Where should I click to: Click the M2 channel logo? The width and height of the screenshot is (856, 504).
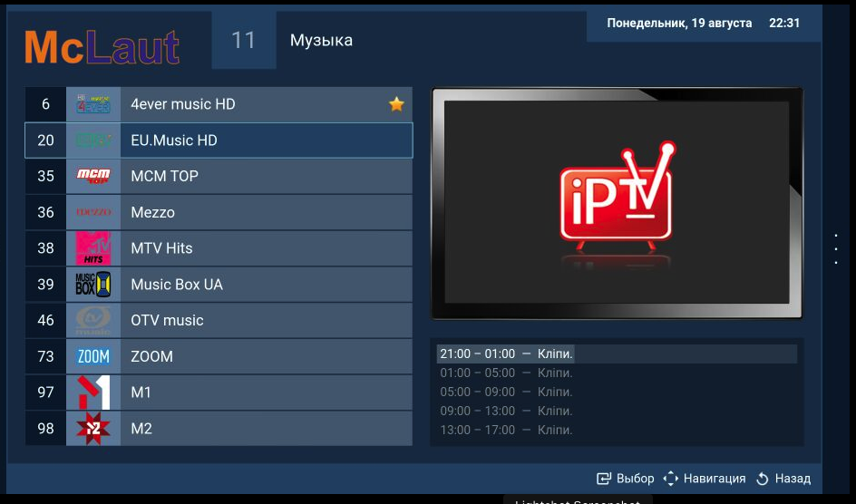coord(93,428)
